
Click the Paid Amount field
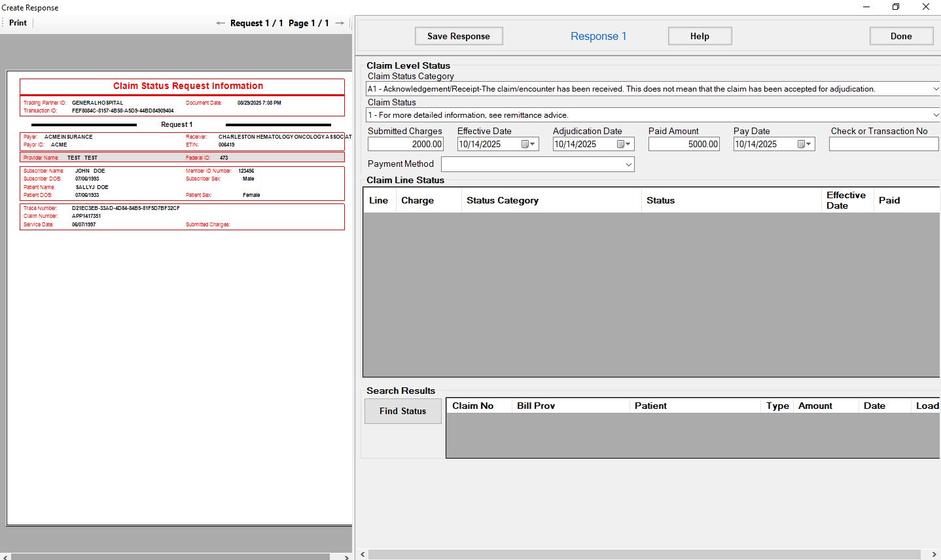coord(684,144)
